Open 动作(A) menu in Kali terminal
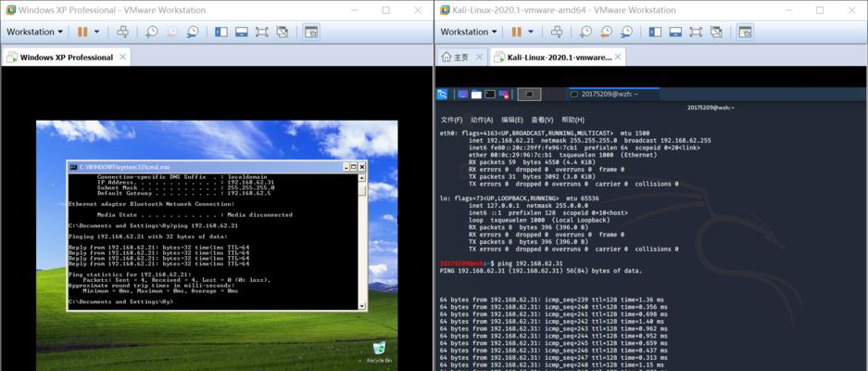The width and height of the screenshot is (868, 371). (x=482, y=120)
